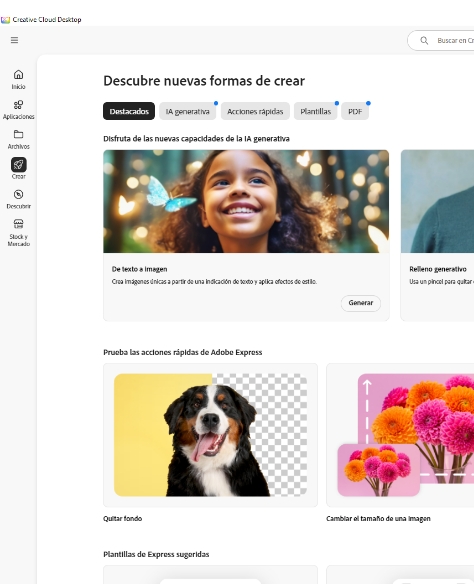This screenshot has height=584, width=474.
Task: Click Disfruta de las nuevas capacidades heading
Action: pyautogui.click(x=196, y=139)
